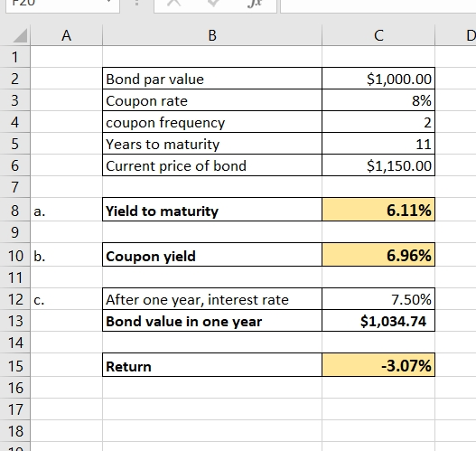
Task: Select row 11 header
Action: tap(14, 277)
